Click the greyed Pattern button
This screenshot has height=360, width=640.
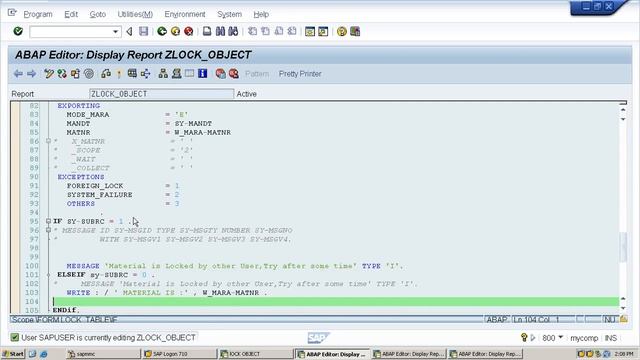pos(257,74)
